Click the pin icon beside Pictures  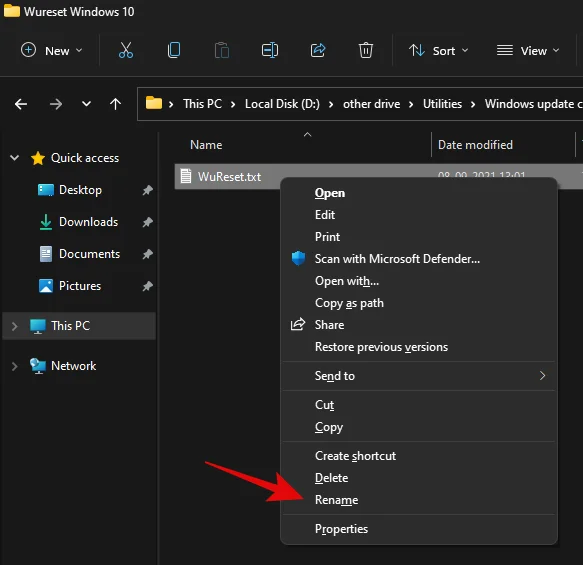[148, 286]
